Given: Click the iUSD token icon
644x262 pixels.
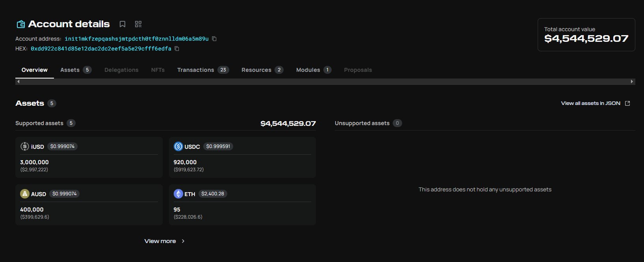Looking at the screenshot, I should pyautogui.click(x=25, y=146).
